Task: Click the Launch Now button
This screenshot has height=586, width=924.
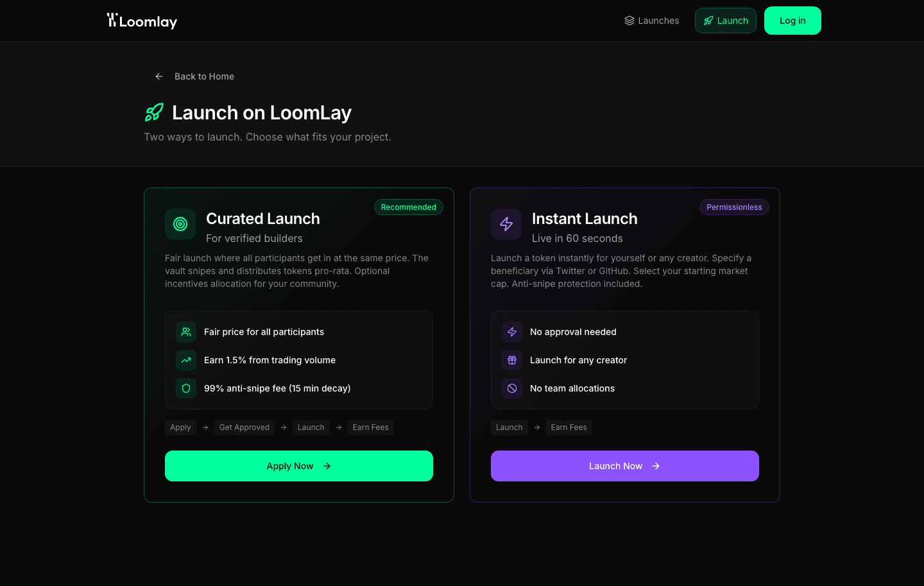Action: tap(625, 466)
